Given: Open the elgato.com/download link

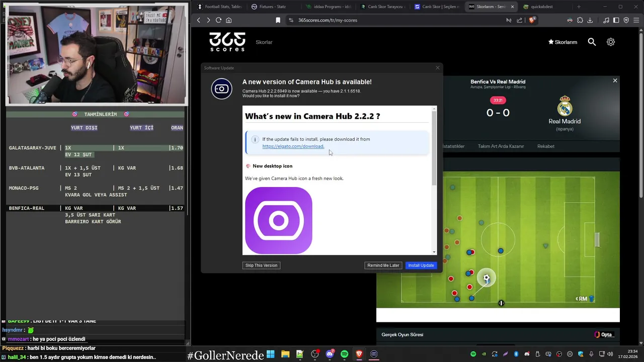Looking at the screenshot, I should (x=293, y=146).
